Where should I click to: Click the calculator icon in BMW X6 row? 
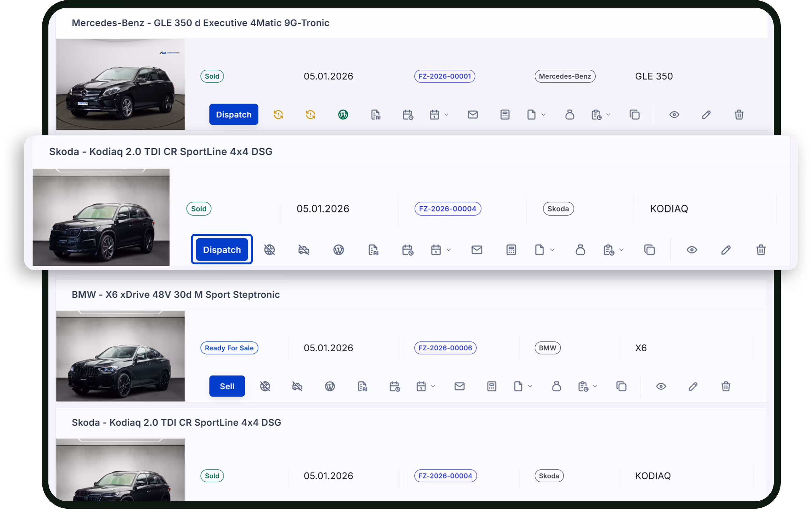tap(492, 386)
